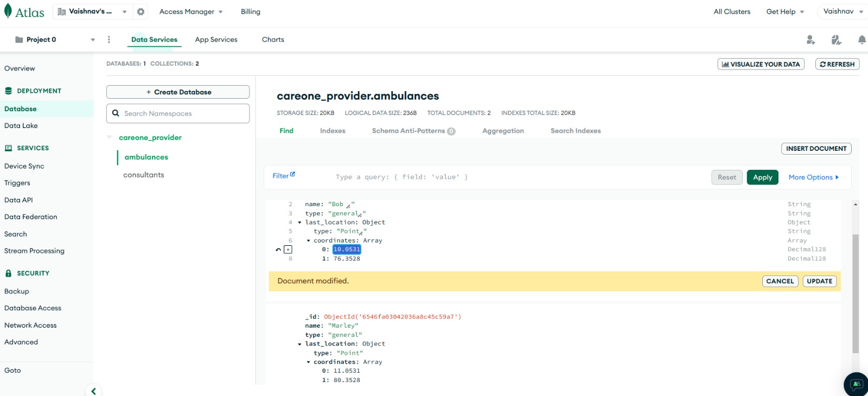This screenshot has width=868, height=396.
Task: Open the project options three-dot menu
Action: pyautogui.click(x=108, y=40)
